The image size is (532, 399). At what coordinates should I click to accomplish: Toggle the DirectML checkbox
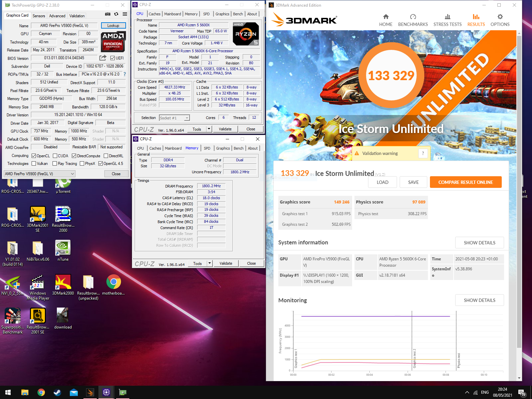click(x=106, y=156)
